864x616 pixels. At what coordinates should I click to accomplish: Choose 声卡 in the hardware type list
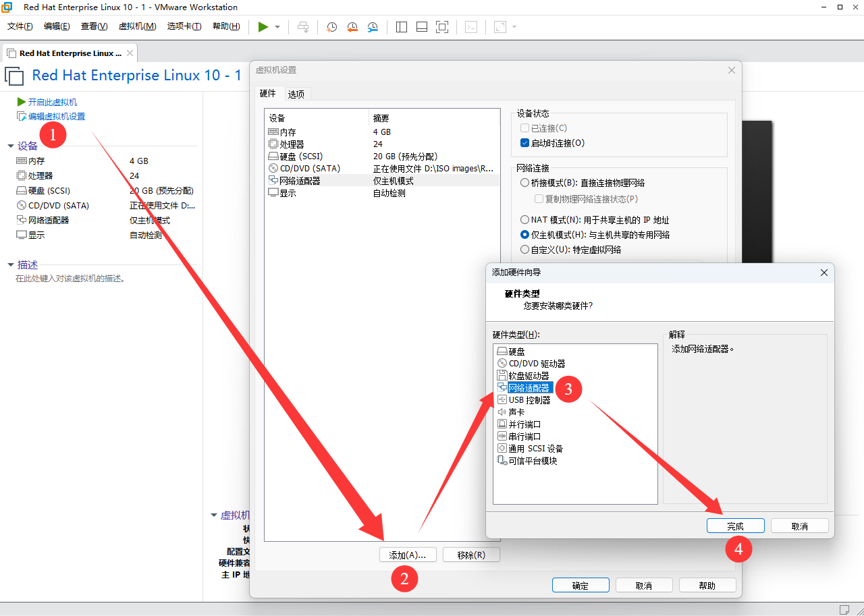click(516, 412)
